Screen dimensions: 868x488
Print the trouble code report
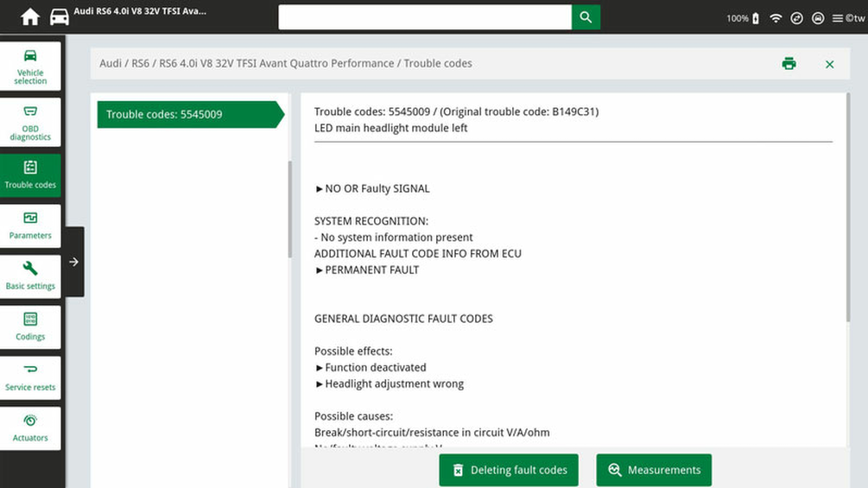[x=789, y=64]
